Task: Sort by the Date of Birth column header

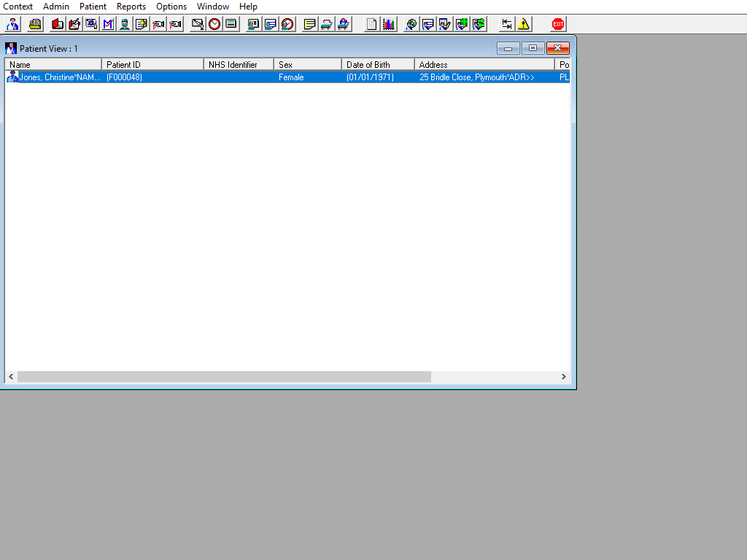Action: (x=379, y=65)
